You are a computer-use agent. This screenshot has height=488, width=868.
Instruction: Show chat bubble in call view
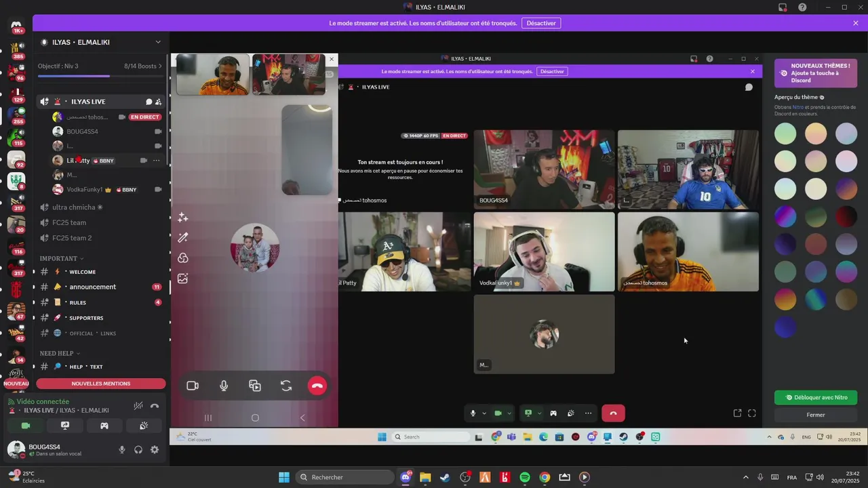749,87
